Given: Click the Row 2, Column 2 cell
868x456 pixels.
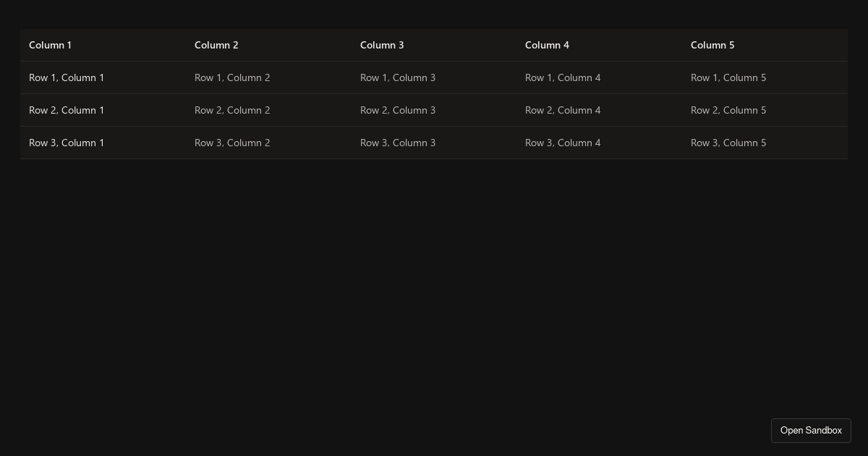Looking at the screenshot, I should pyautogui.click(x=232, y=110).
